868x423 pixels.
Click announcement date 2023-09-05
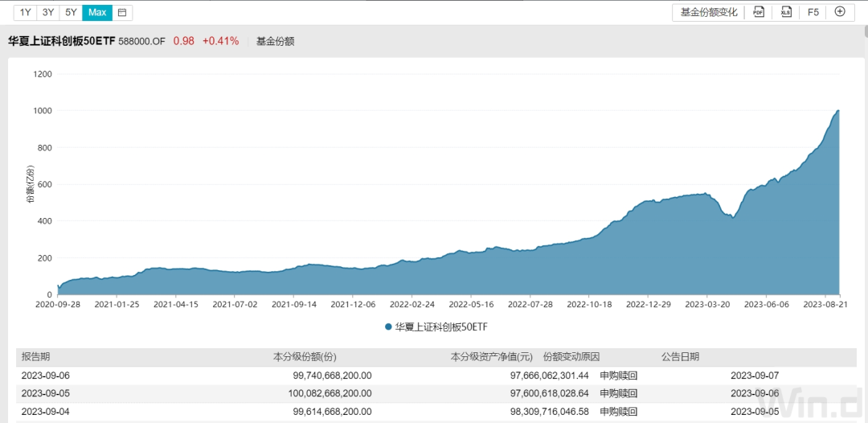point(755,412)
